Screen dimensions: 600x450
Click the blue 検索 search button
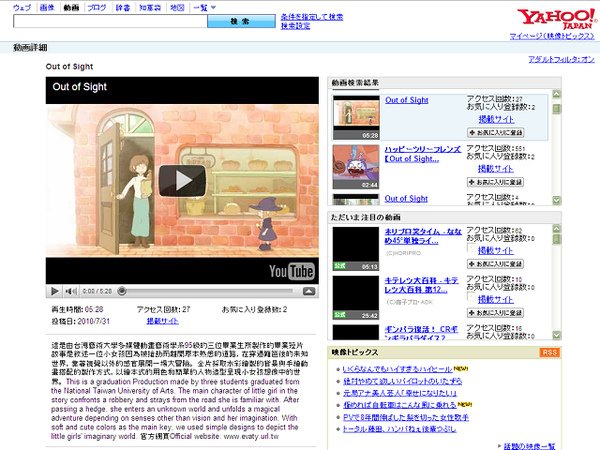pos(241,21)
